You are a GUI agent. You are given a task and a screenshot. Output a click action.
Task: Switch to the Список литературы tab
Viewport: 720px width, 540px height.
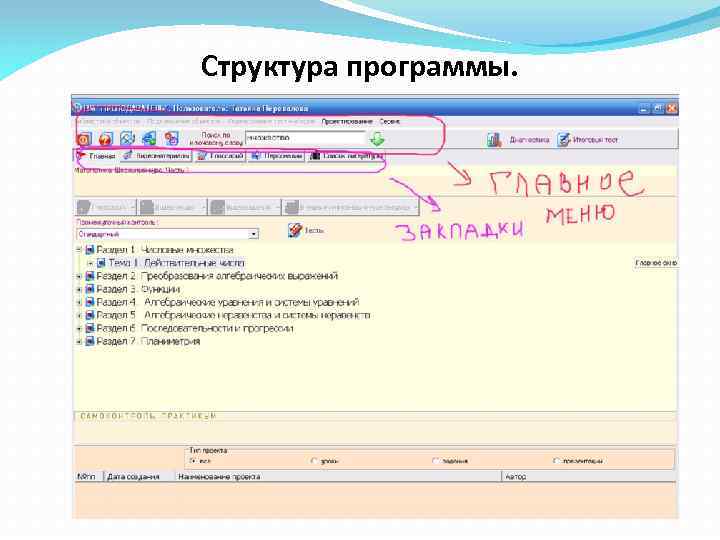347,156
